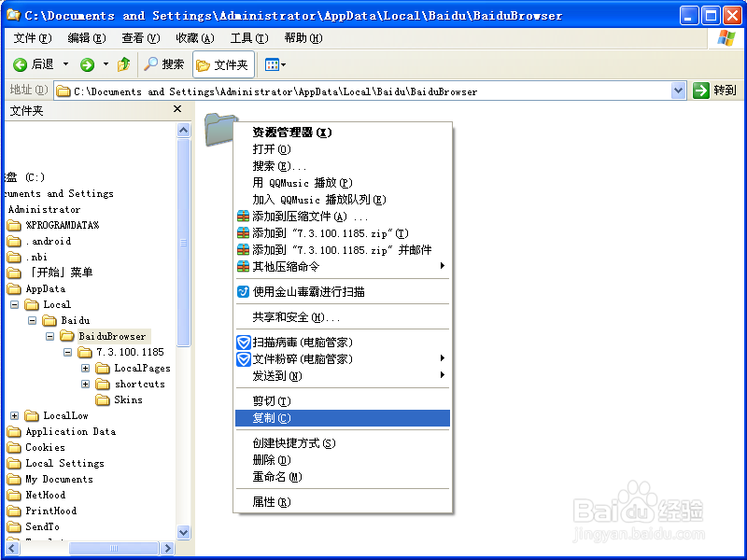Image resolution: width=747 pixels, height=560 pixels.
Task: Select the Cookies folder icon
Action: click(x=14, y=448)
